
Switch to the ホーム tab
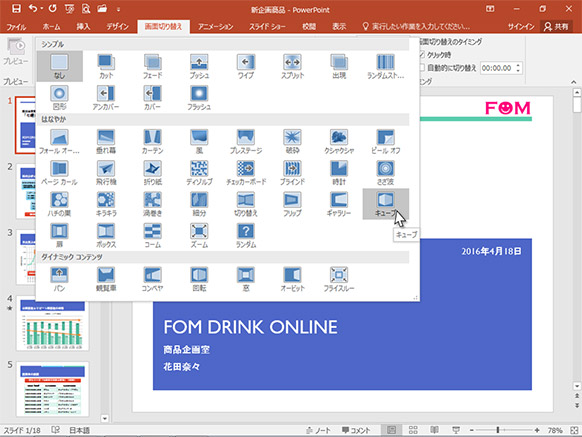click(51, 26)
